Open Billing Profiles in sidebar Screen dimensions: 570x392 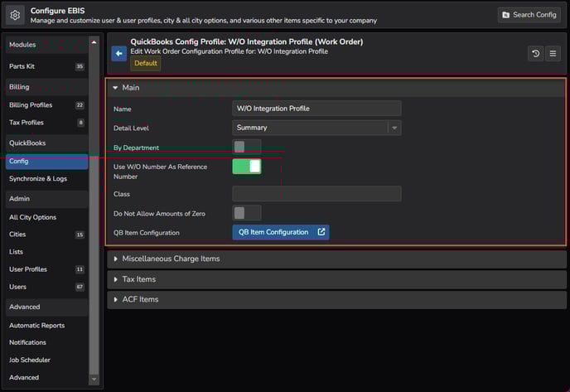pyautogui.click(x=46, y=105)
